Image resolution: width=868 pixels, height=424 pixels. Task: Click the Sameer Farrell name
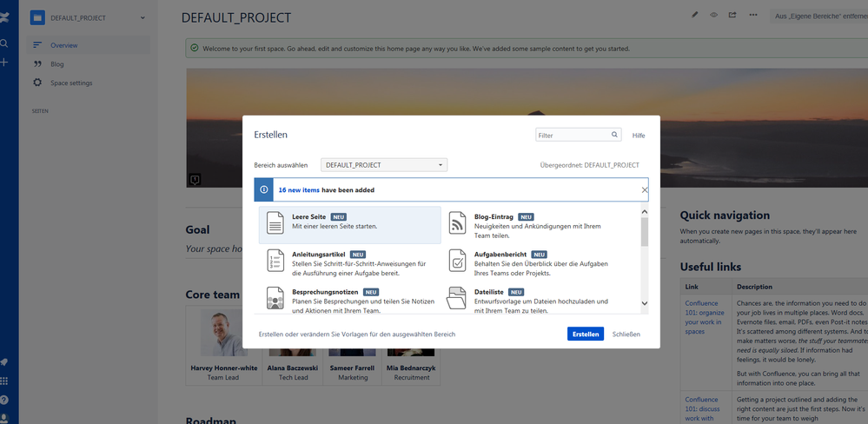pos(353,368)
